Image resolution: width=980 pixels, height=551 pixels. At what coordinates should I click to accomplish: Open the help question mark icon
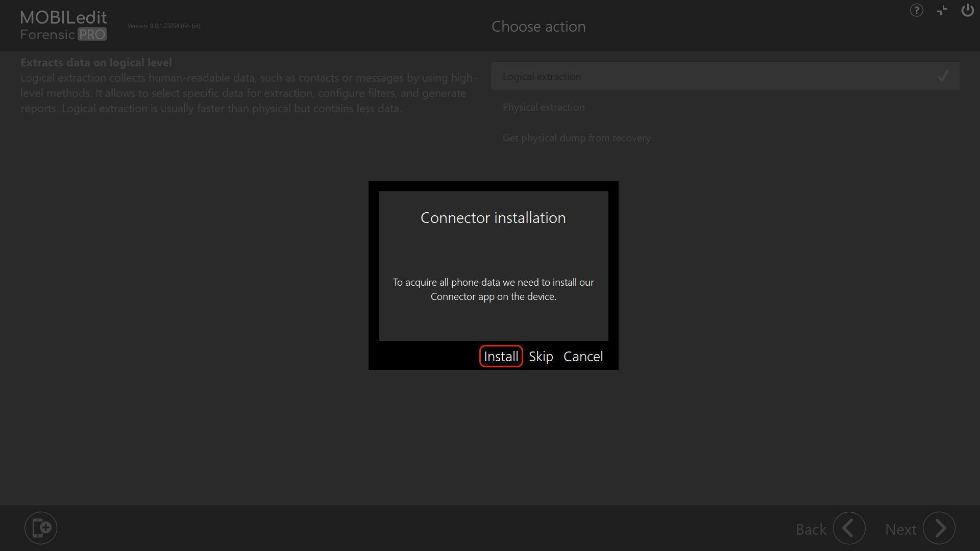tap(916, 11)
